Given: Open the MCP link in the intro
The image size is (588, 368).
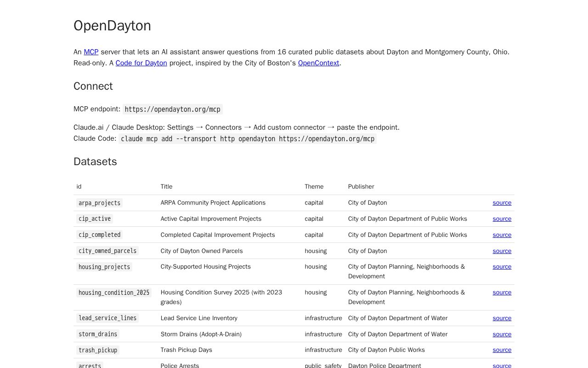Looking at the screenshot, I should 91,52.
